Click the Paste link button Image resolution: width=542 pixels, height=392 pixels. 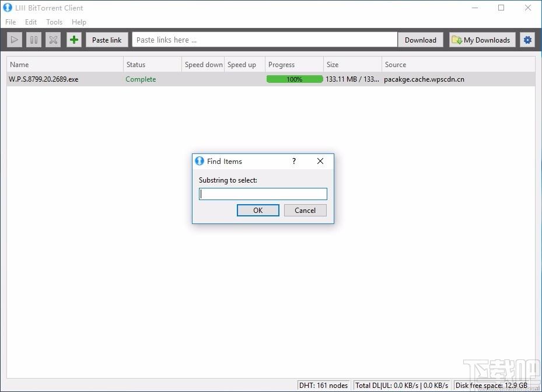[107, 40]
